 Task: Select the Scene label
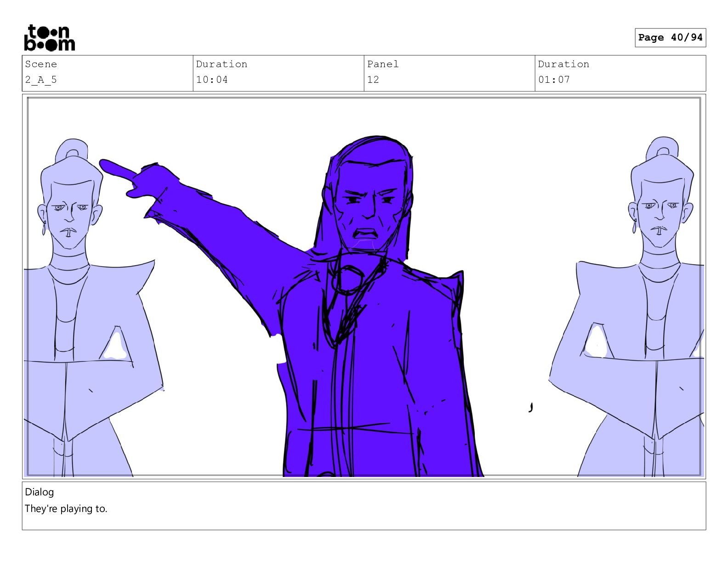[x=41, y=64]
